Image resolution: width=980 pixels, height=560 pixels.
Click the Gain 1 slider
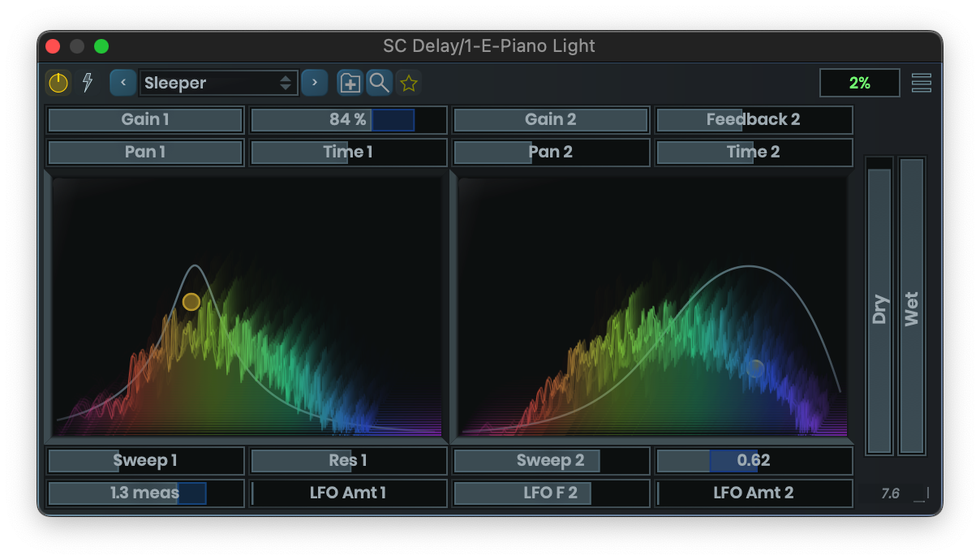point(145,120)
